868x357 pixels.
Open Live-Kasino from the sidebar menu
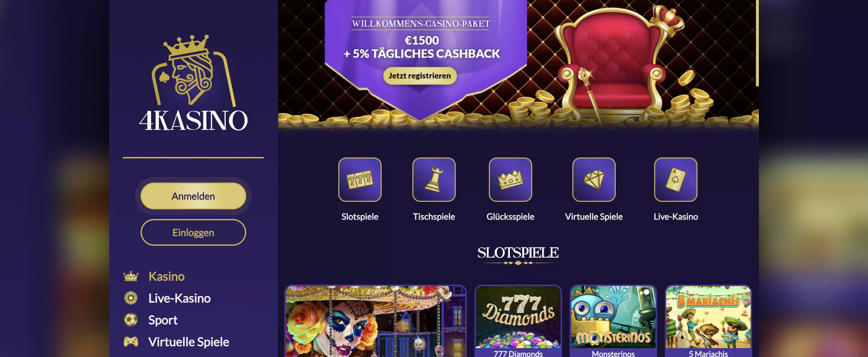click(179, 298)
